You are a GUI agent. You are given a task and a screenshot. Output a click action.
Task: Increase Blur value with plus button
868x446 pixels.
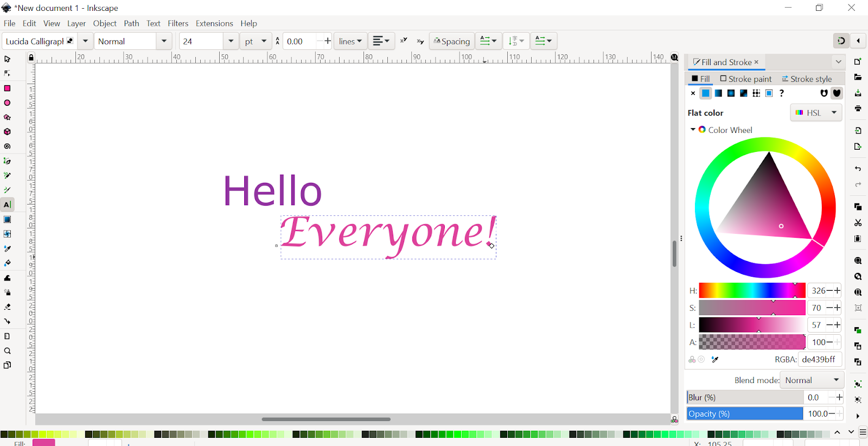pos(839,397)
